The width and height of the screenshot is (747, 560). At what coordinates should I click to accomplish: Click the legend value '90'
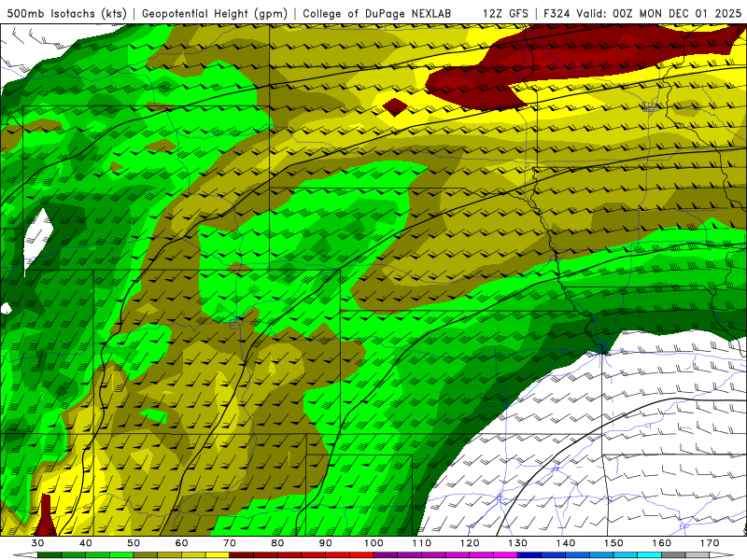pyautogui.click(x=325, y=543)
